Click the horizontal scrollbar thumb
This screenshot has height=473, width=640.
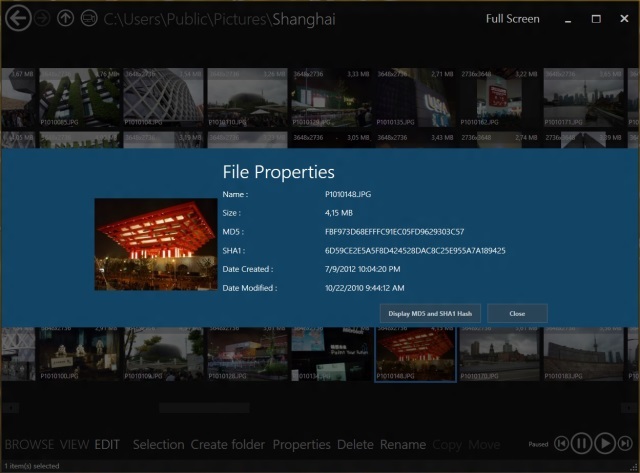[x=204, y=407]
